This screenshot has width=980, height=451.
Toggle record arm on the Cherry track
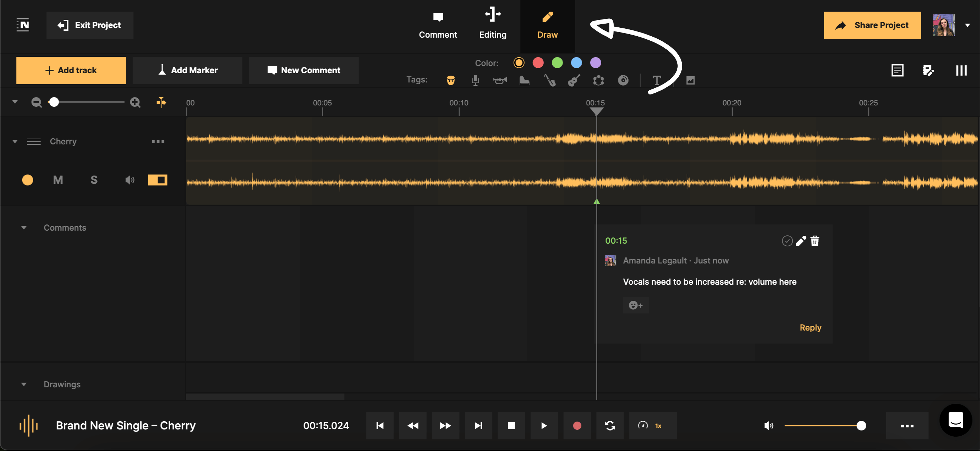point(27,180)
